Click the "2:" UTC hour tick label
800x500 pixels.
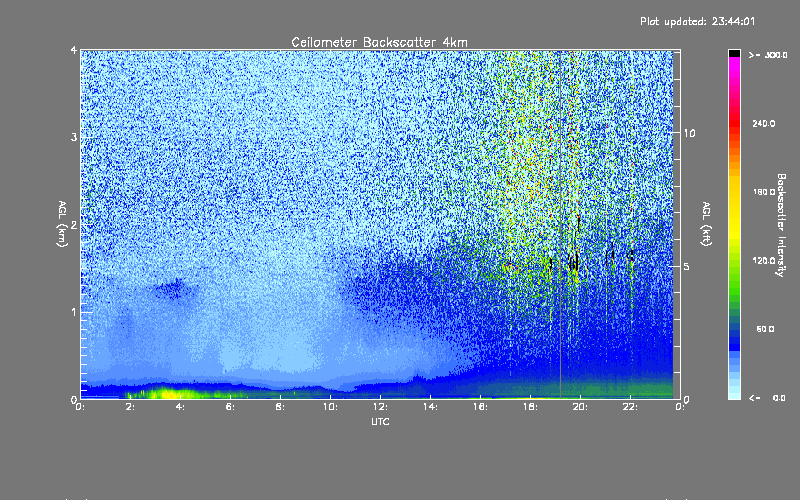[x=130, y=407]
